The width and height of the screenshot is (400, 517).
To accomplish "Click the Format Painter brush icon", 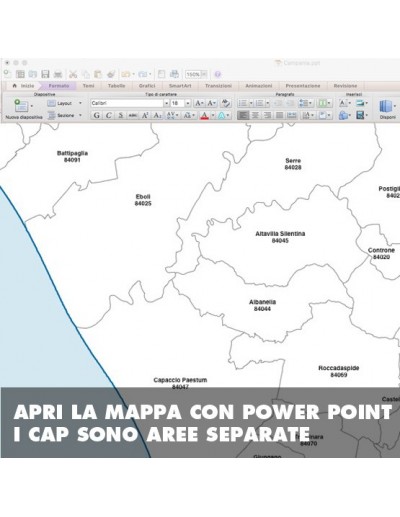I will point(111,74).
